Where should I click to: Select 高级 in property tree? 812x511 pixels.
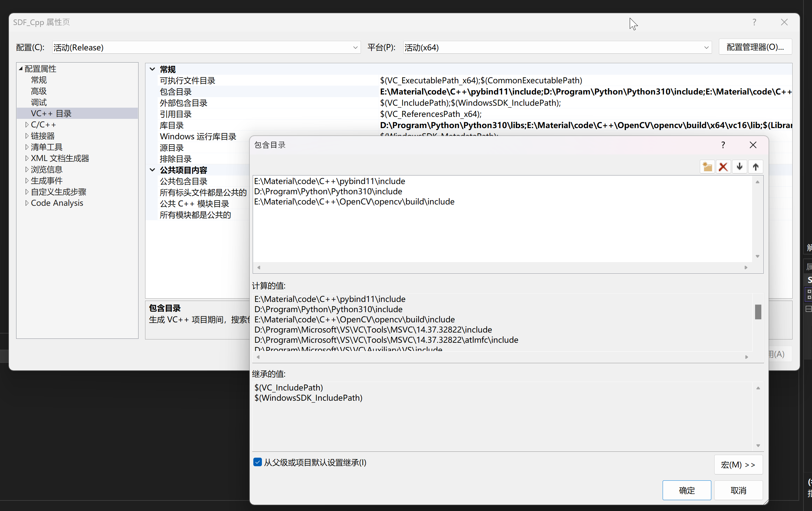(x=39, y=91)
